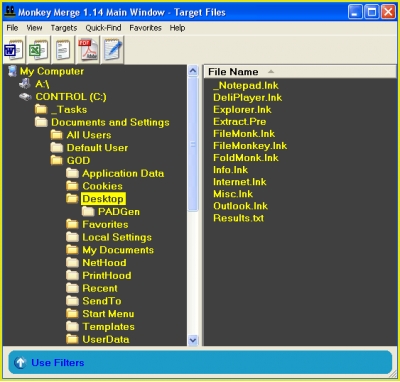Select the PADGen folder under Desktop
The width and height of the screenshot is (400, 382).
pyautogui.click(x=119, y=212)
